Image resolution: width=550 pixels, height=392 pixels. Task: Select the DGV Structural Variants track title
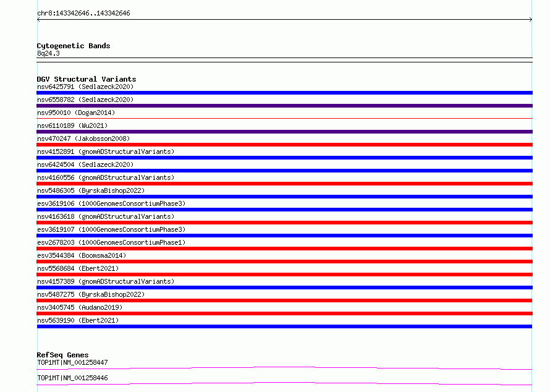[x=87, y=79]
